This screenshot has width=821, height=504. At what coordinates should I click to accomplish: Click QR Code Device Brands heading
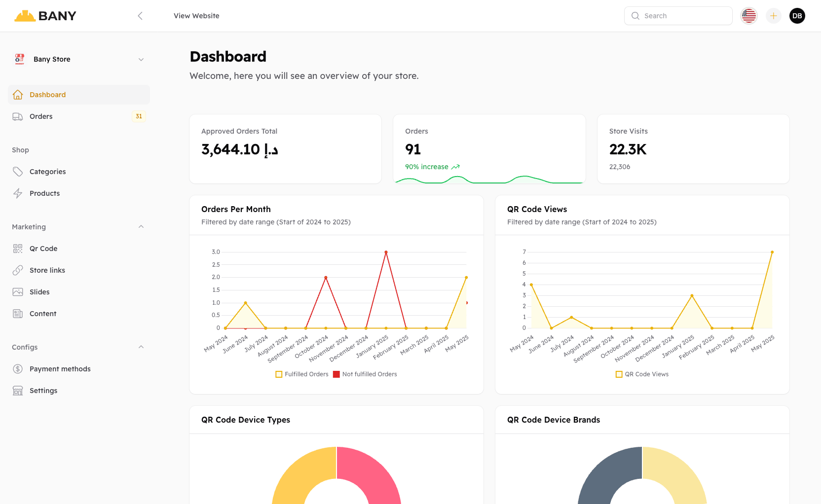coord(554,420)
